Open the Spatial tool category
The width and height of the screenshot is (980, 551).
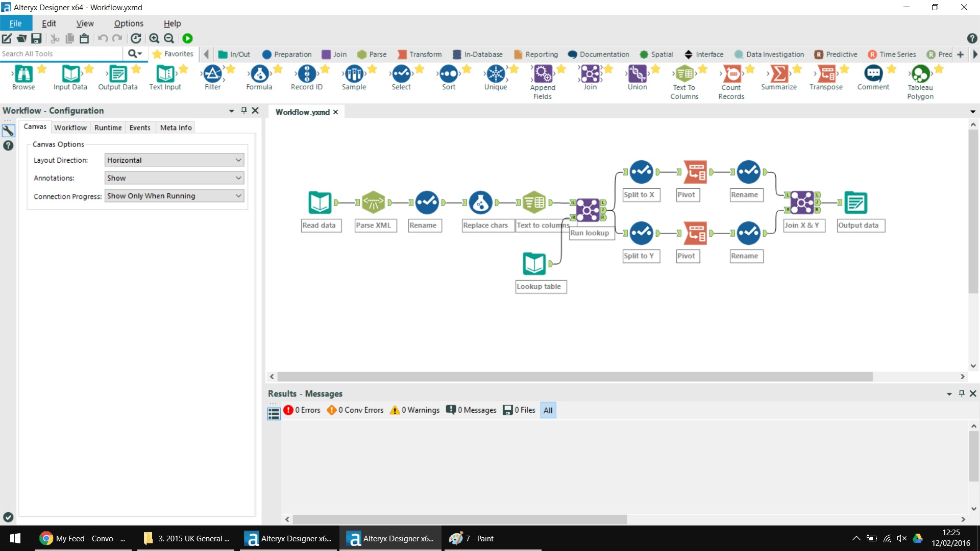[x=656, y=55]
